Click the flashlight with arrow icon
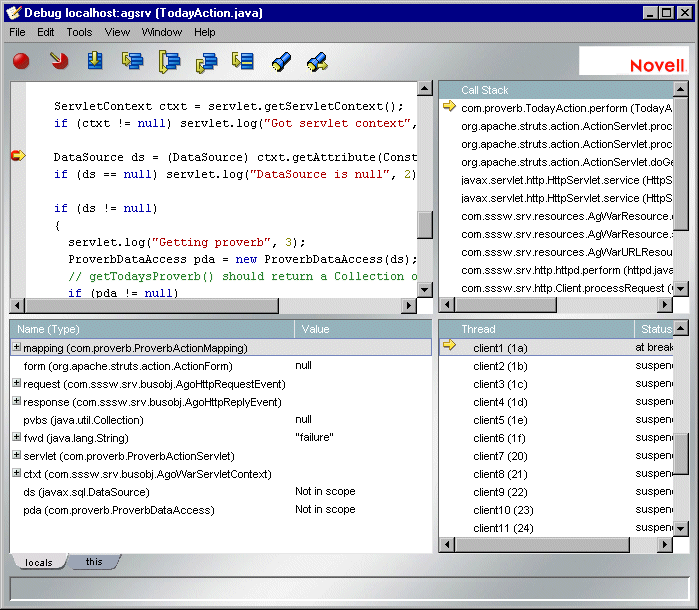 318,62
